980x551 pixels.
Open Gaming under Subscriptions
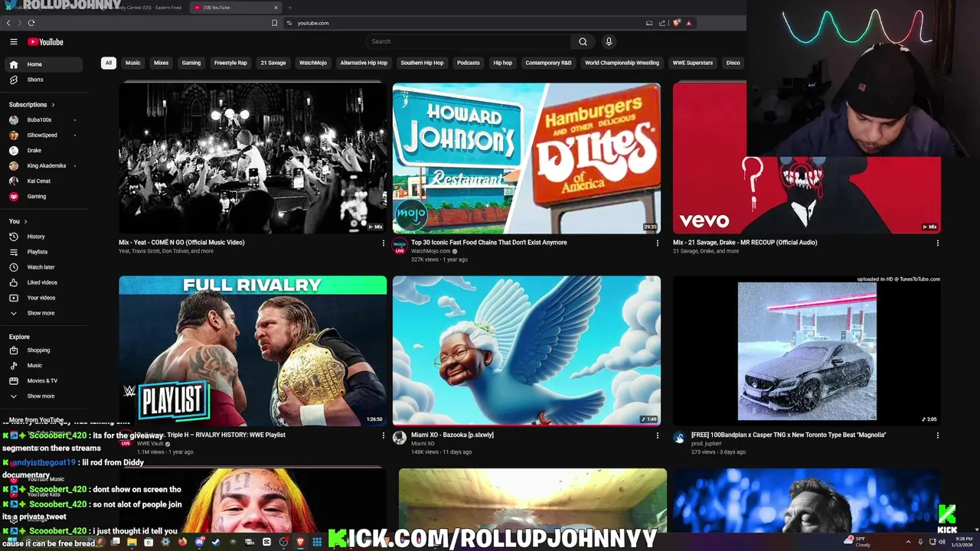coord(44,197)
